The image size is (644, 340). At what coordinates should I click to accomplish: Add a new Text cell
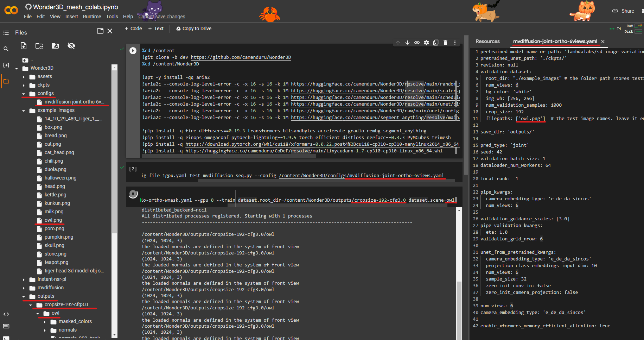pos(156,29)
